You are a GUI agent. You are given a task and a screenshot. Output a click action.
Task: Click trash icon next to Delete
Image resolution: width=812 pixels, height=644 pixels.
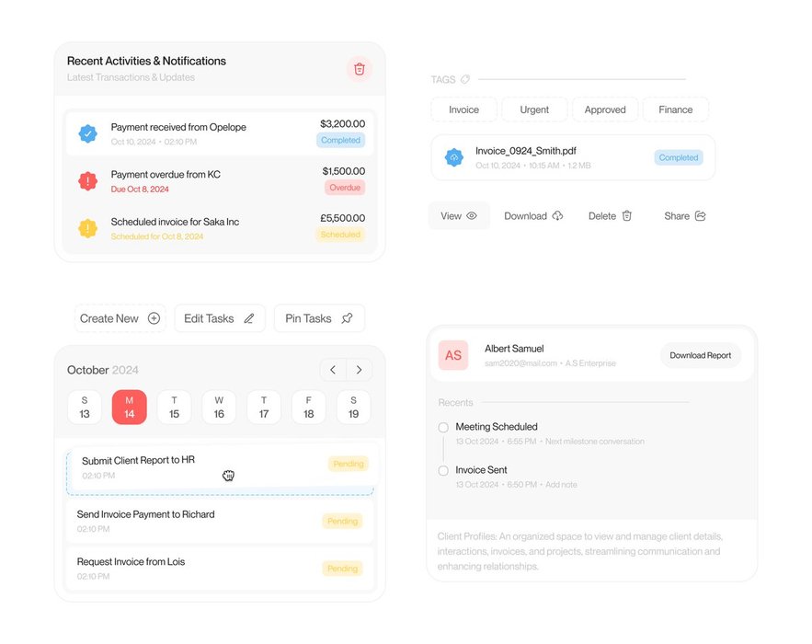626,216
